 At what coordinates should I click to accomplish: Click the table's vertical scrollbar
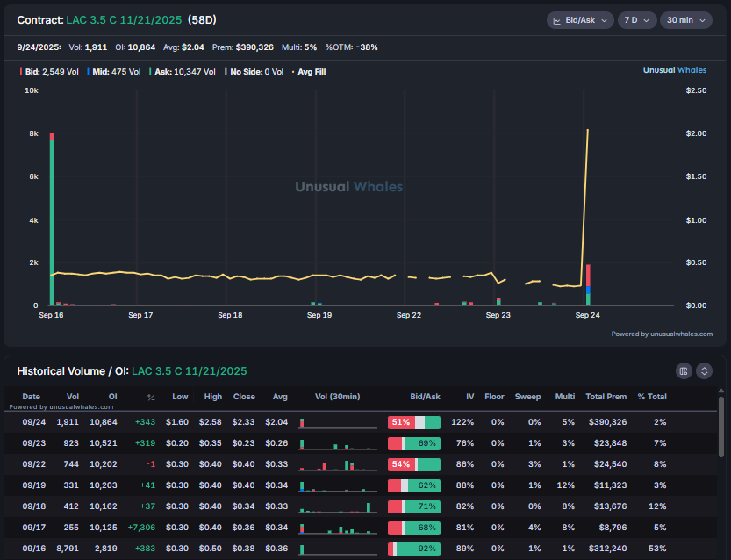(x=720, y=439)
